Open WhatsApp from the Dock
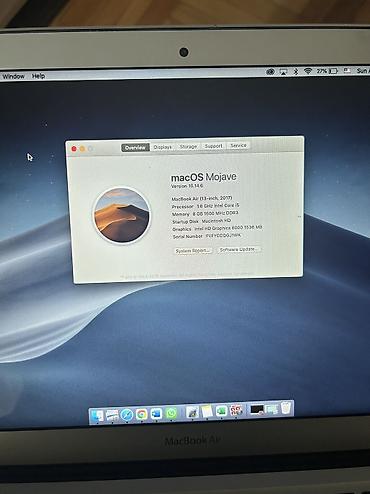 [171, 413]
